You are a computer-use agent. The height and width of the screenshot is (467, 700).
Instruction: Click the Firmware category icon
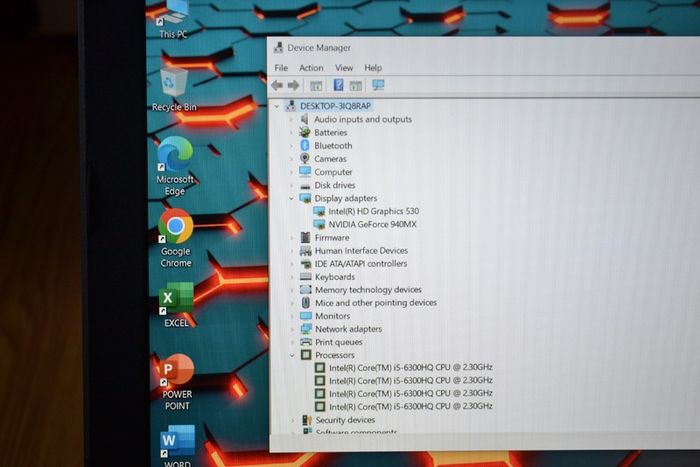(305, 237)
